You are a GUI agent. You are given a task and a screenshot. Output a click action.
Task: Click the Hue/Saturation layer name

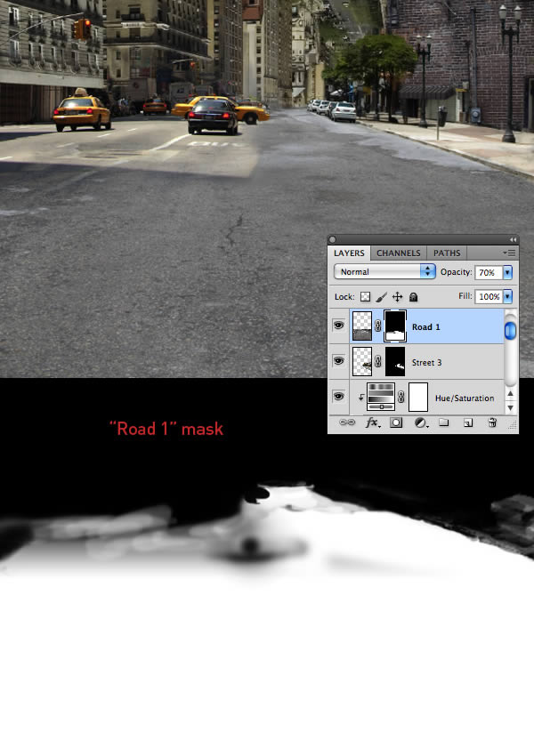click(x=465, y=398)
